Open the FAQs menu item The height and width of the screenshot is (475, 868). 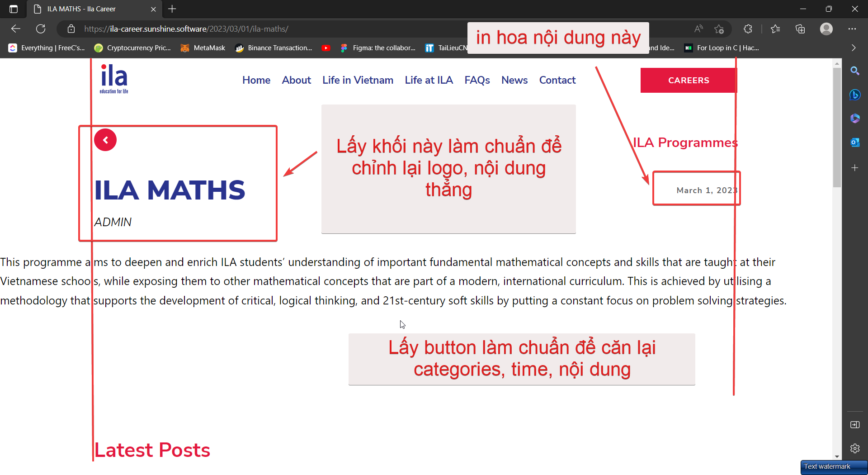click(x=477, y=80)
